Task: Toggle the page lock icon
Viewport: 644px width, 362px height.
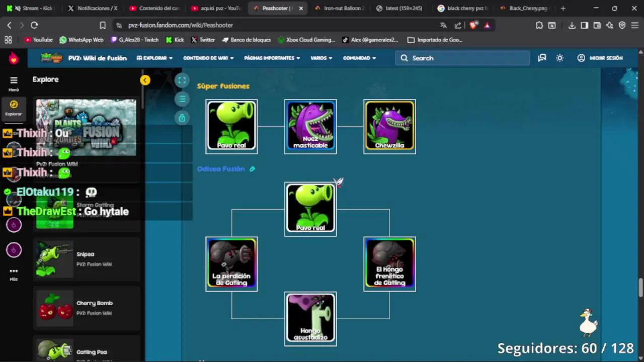Action: click(182, 118)
